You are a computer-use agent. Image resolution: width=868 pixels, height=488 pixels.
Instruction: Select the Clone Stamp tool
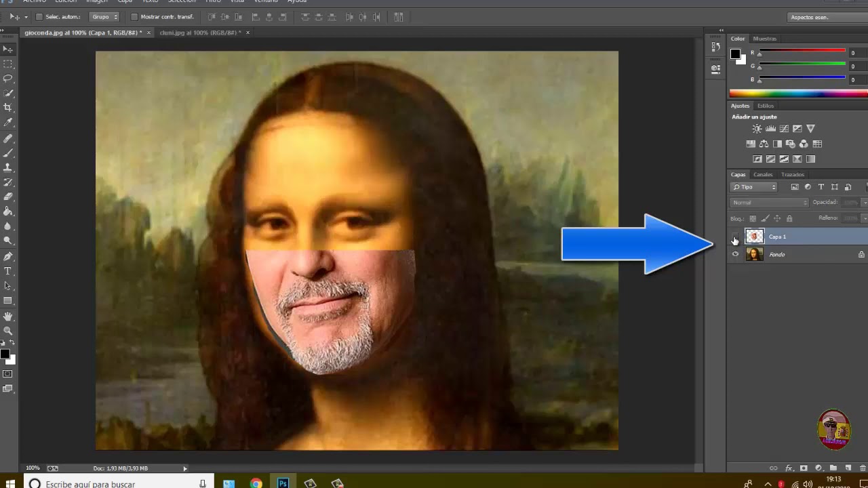tap(8, 167)
